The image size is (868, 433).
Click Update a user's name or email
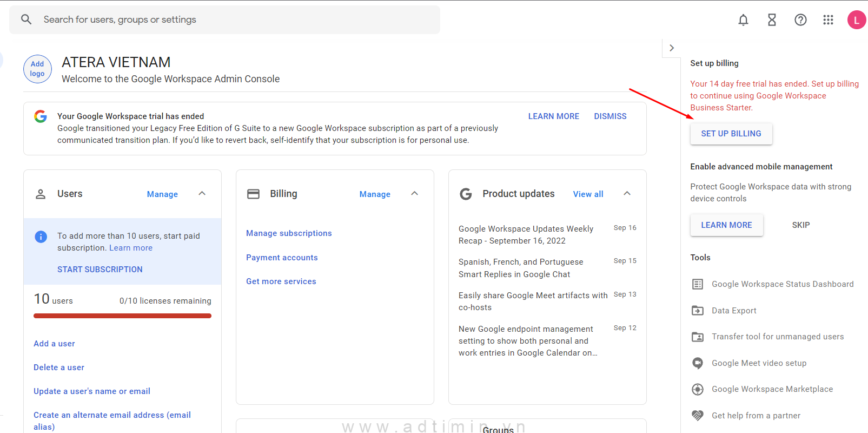point(92,391)
